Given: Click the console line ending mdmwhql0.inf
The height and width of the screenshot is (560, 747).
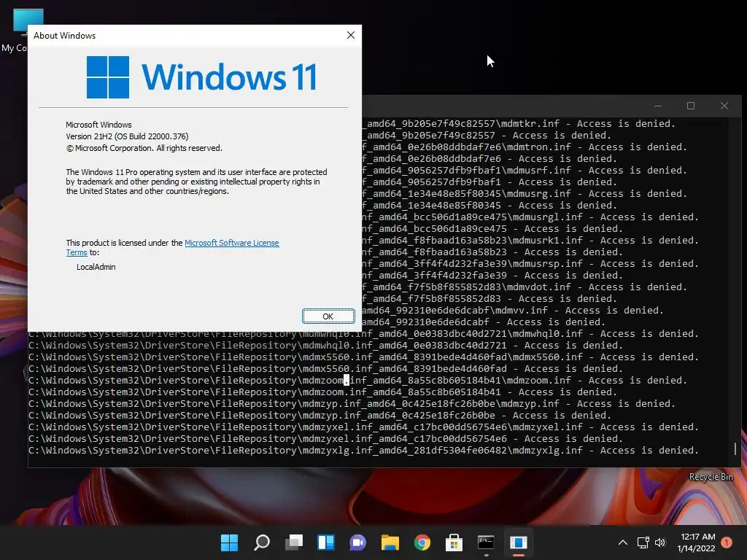Looking at the screenshot, I should click(363, 334).
